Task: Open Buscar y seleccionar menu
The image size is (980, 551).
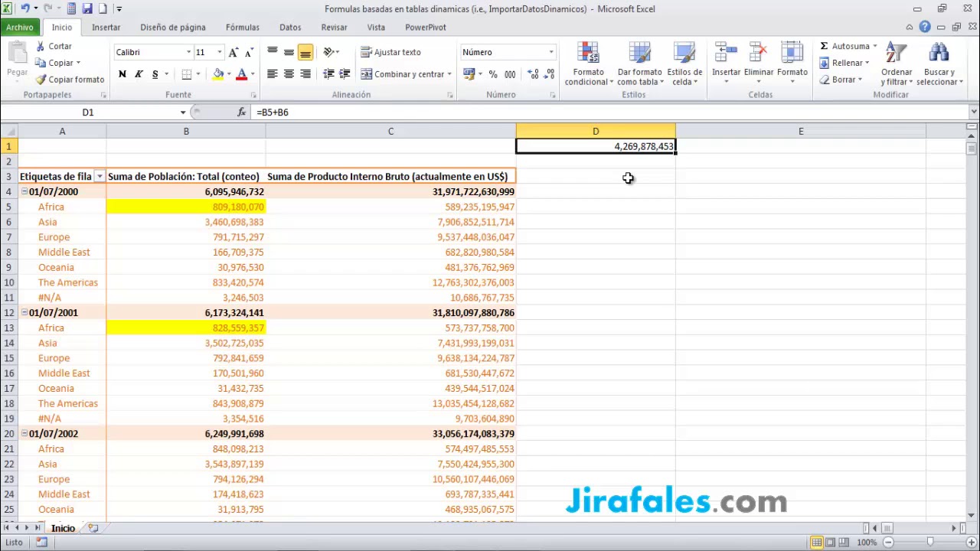Action: pyautogui.click(x=939, y=64)
